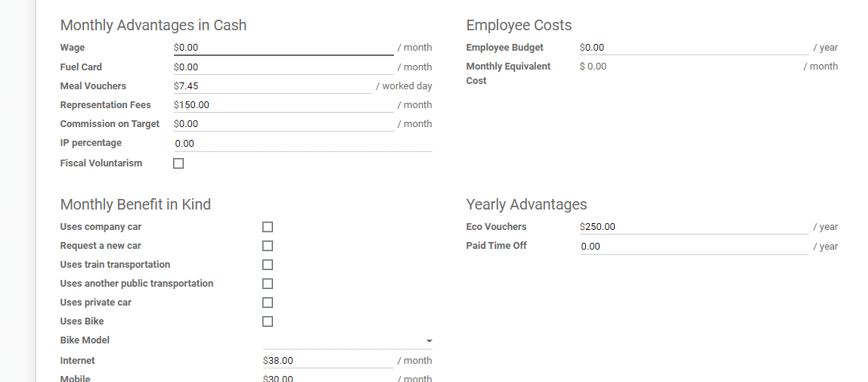Screen dimensions: 868x382
Task: Click the Wage label
Action: [x=73, y=48]
